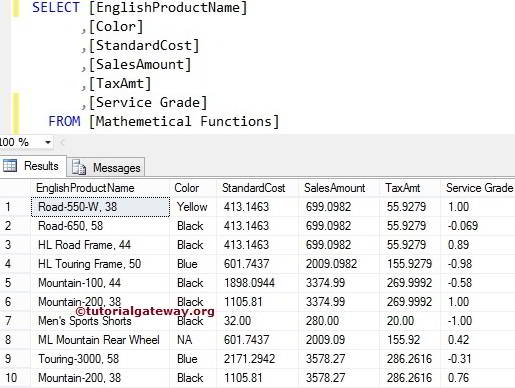Switch to the Messages tab
This screenshot has width=515, height=388.
point(106,167)
